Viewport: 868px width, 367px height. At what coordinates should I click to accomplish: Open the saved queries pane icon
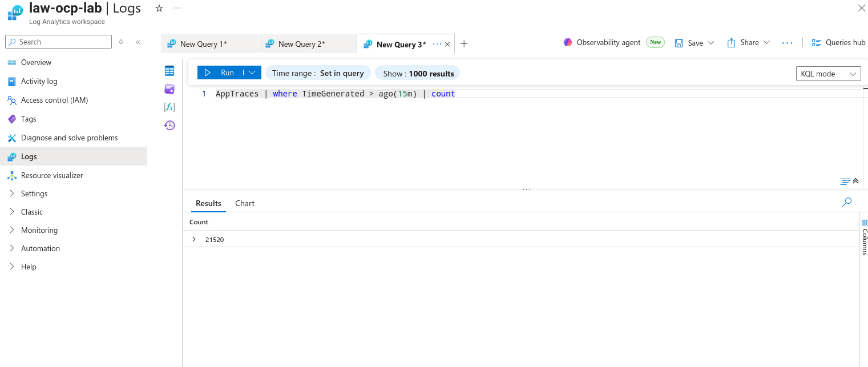tap(169, 89)
